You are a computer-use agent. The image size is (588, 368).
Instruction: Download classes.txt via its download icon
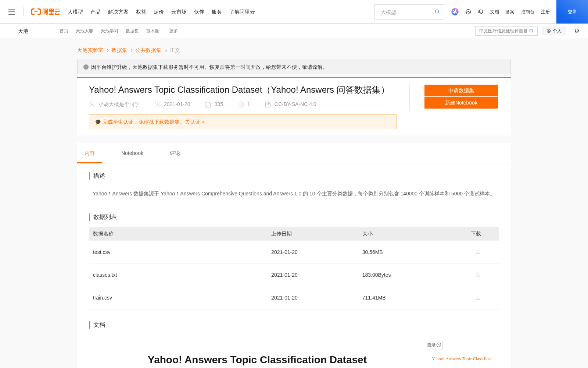(478, 275)
